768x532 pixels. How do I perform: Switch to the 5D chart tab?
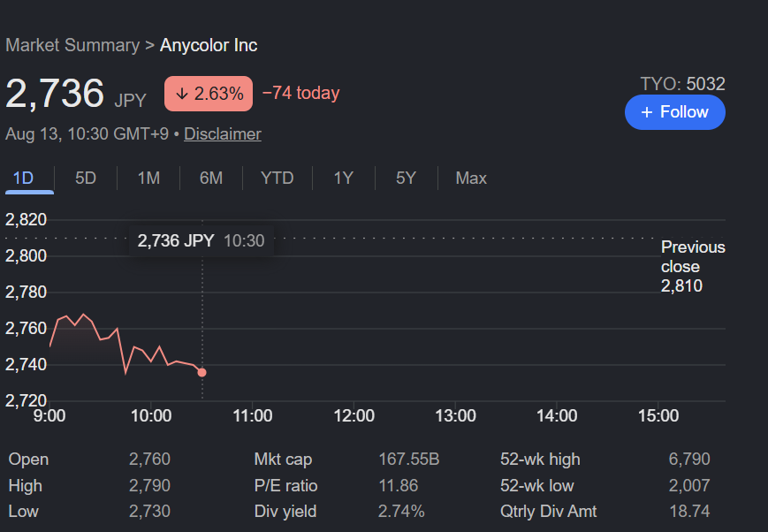pos(86,178)
